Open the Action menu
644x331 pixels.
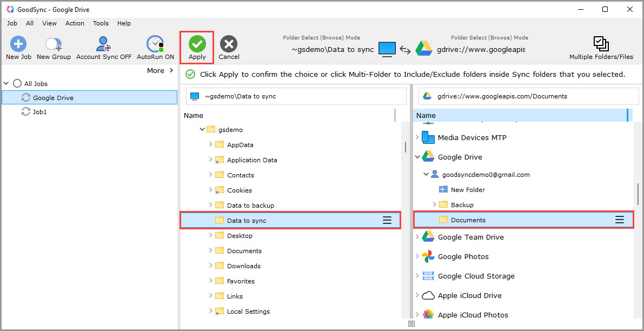click(75, 23)
